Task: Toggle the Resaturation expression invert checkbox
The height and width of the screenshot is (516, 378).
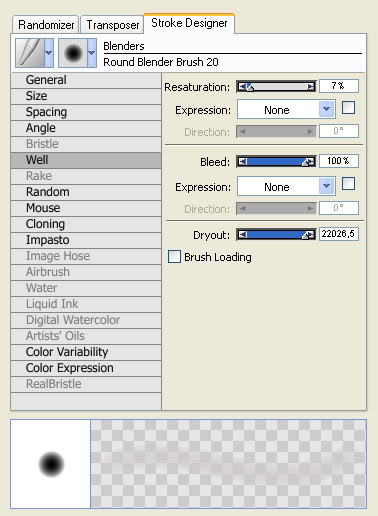Action: pos(348,108)
